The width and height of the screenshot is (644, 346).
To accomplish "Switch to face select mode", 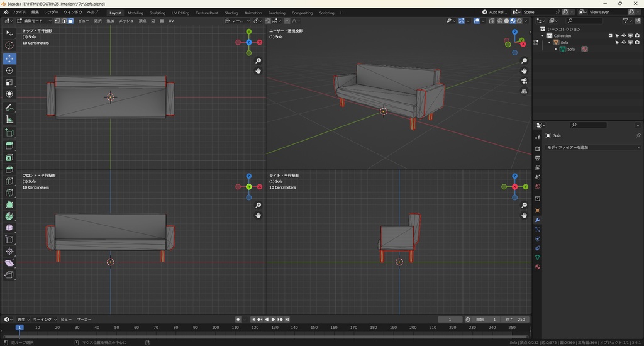I will point(70,21).
